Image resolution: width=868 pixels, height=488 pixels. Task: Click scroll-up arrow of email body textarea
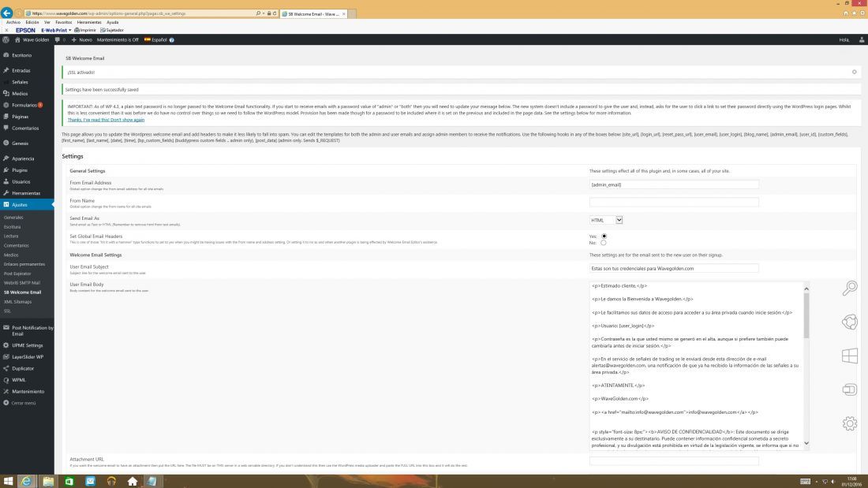(806, 289)
